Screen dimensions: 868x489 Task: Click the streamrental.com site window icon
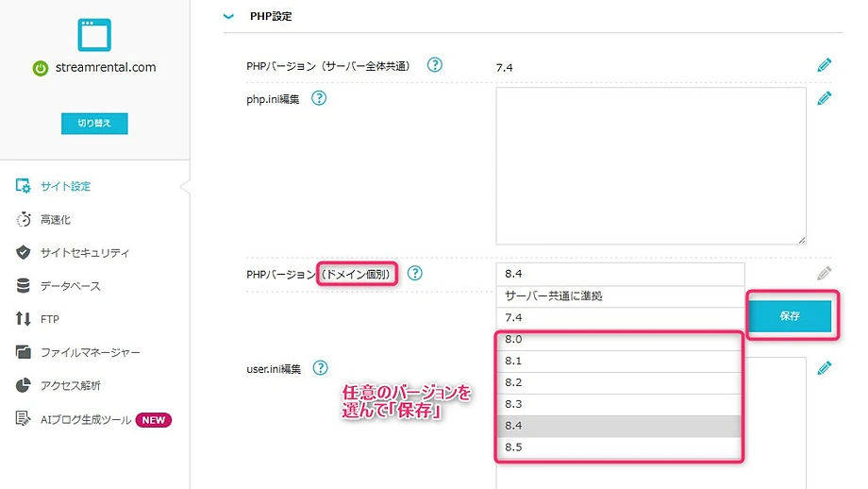pos(94,35)
